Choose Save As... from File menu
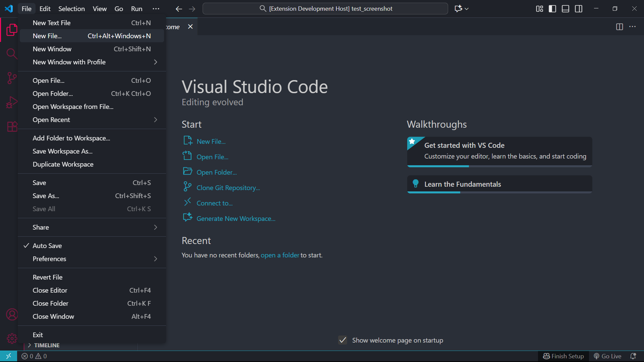Screen dimensions: 644x362 [x=46, y=196]
